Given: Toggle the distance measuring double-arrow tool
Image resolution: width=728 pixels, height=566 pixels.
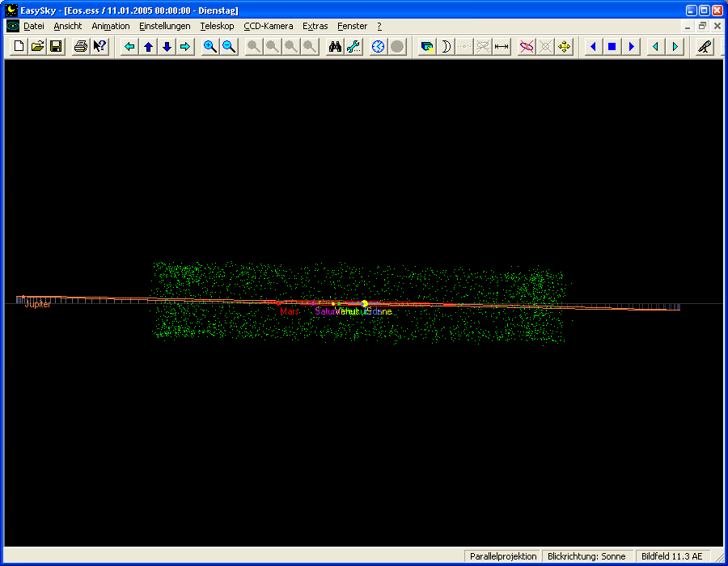Looking at the screenshot, I should point(502,47).
